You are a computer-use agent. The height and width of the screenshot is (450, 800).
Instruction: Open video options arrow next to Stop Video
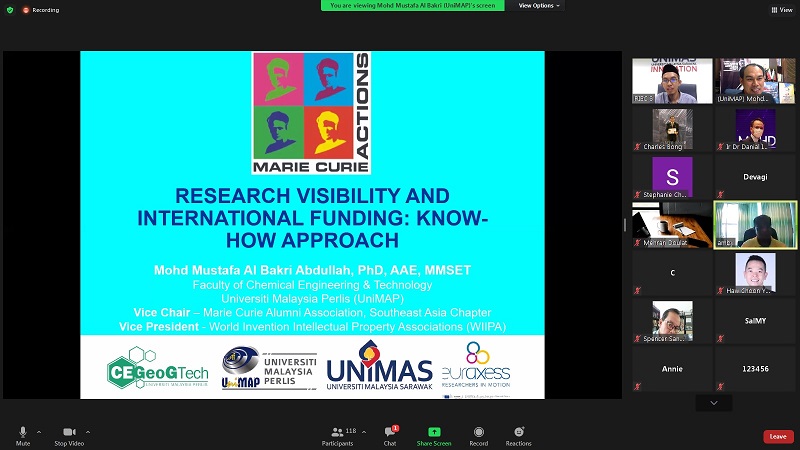click(88, 432)
